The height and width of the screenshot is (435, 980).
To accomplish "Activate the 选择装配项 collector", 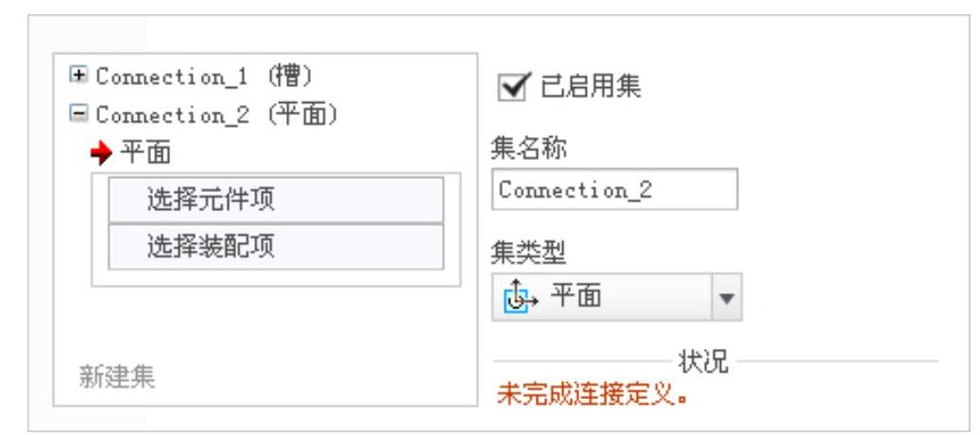I will pos(276,247).
